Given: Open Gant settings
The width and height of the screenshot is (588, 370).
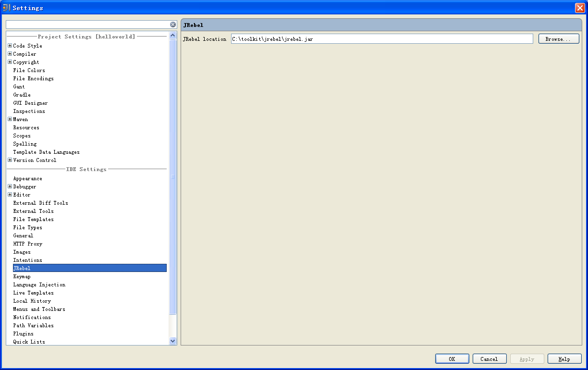Looking at the screenshot, I should [x=19, y=86].
